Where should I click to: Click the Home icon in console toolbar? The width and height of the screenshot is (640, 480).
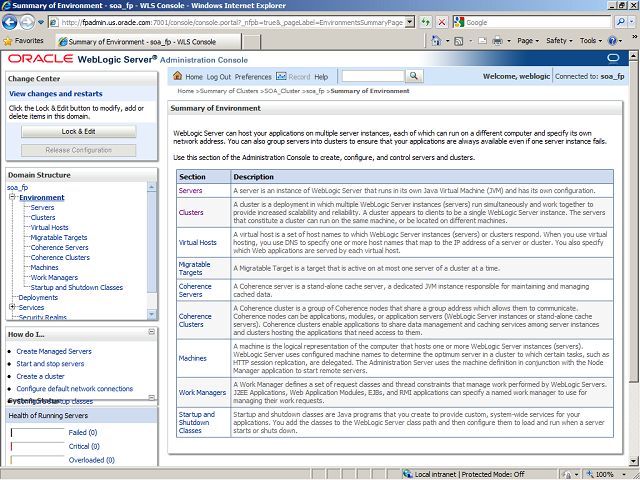(x=178, y=77)
